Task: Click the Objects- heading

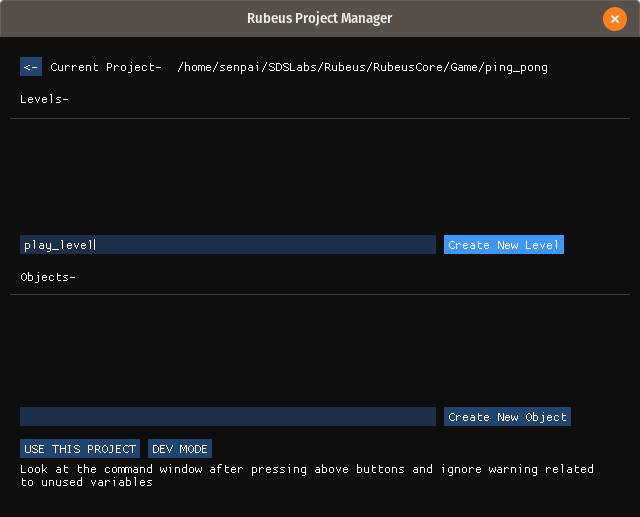Action: coord(48,277)
